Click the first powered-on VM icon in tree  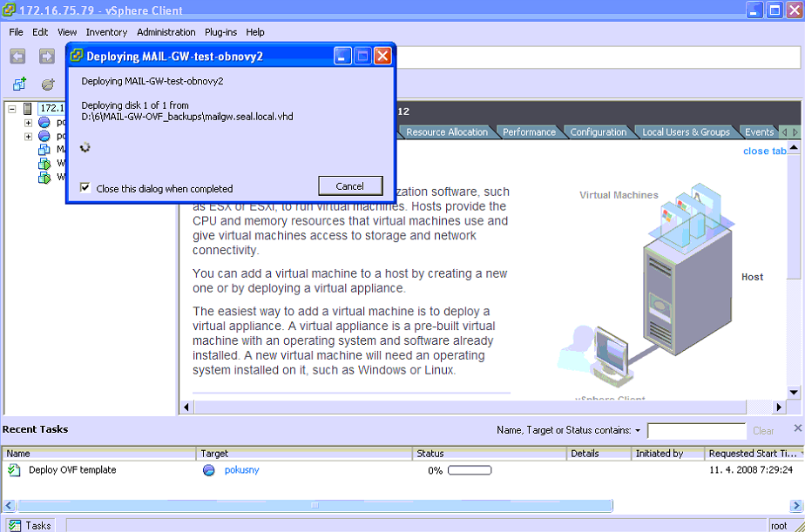(44, 164)
